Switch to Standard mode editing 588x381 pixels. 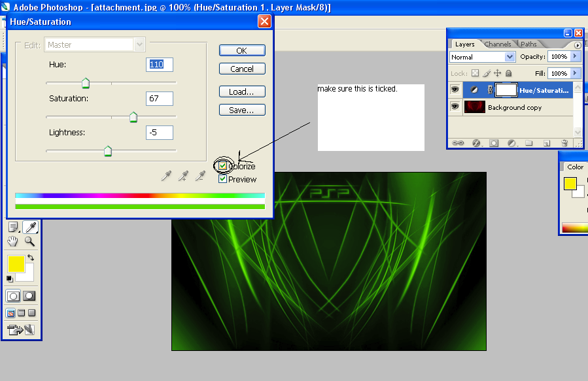pos(13,296)
